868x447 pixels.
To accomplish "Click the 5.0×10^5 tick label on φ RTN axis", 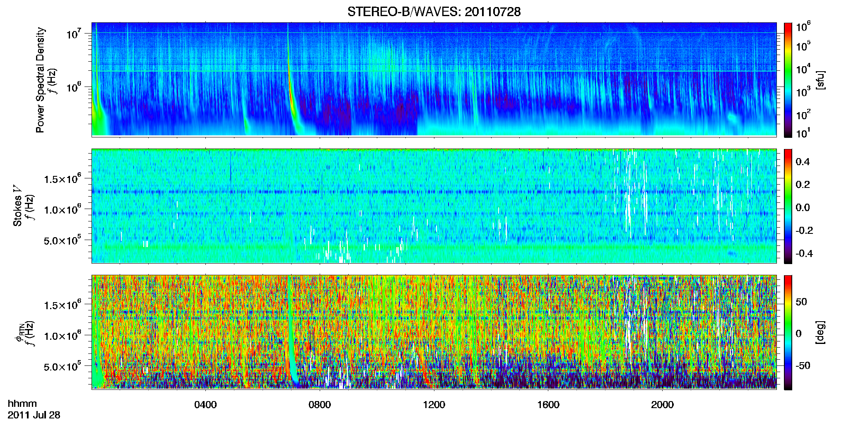I will point(63,366).
